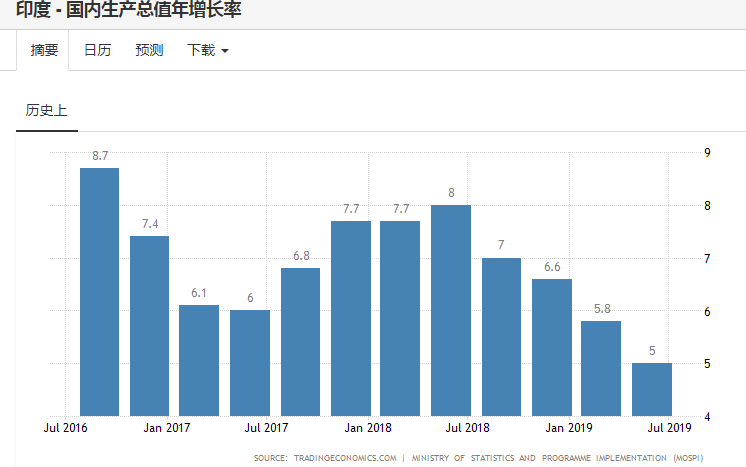Click the 6.8 value bar

pos(300,342)
